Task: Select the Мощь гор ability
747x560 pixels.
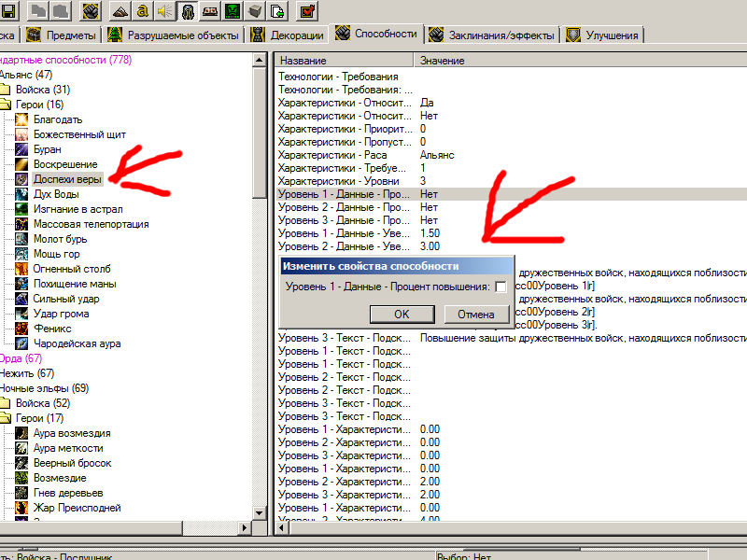Action: tap(56, 254)
